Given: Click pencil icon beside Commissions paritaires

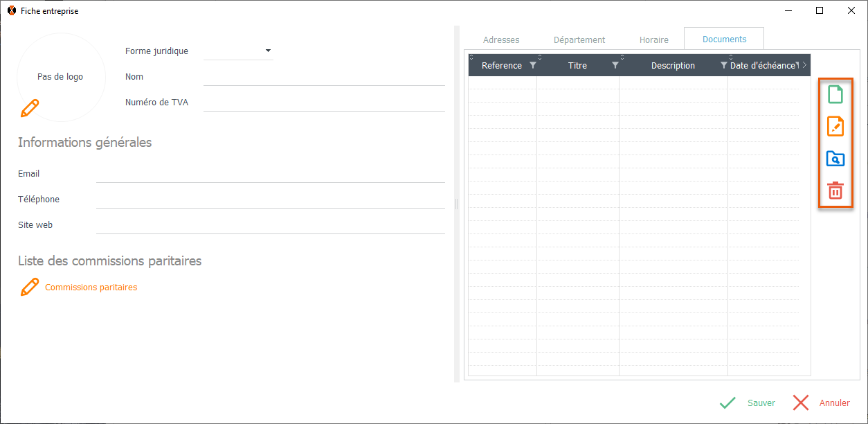Looking at the screenshot, I should [x=30, y=288].
